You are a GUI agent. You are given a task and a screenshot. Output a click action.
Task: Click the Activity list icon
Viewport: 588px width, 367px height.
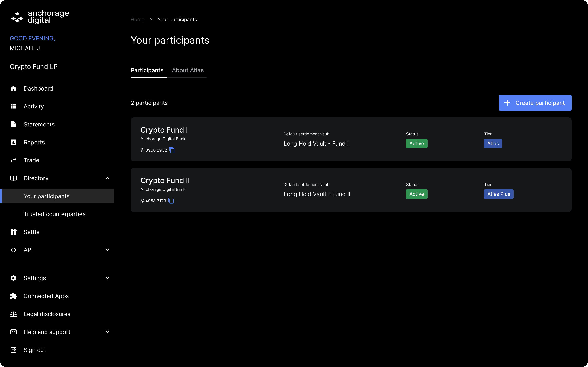point(14,107)
